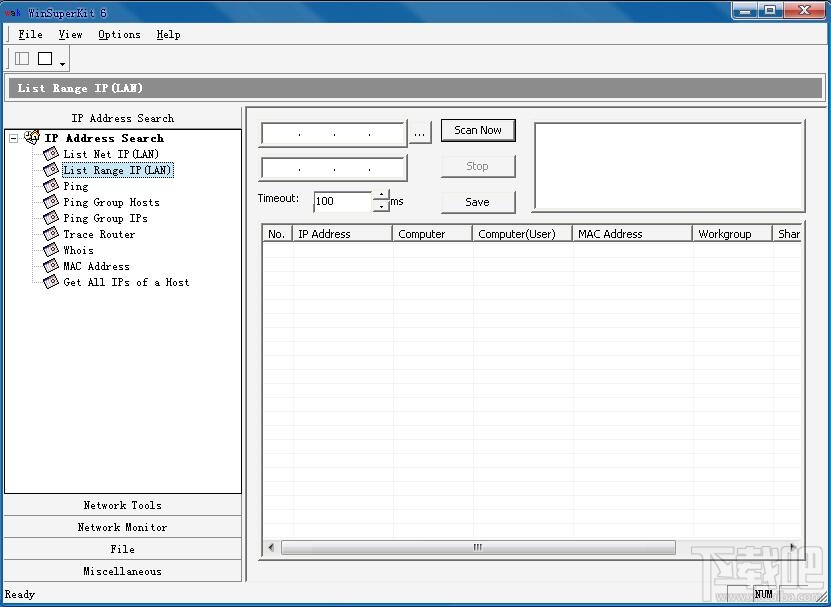The height and width of the screenshot is (607, 831).
Task: Click the square window toolbar icon
Action: pyautogui.click(x=42, y=58)
